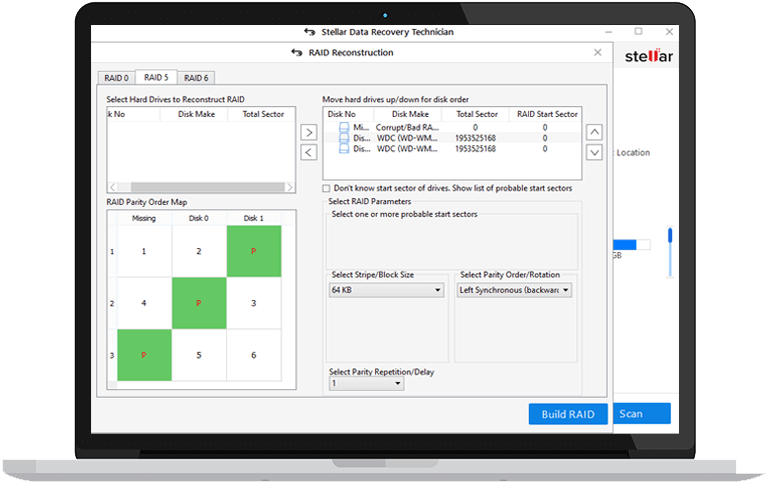Image resolution: width=772 pixels, height=488 pixels.
Task: Click the Disk 1 column header in parity map
Action: (x=254, y=218)
